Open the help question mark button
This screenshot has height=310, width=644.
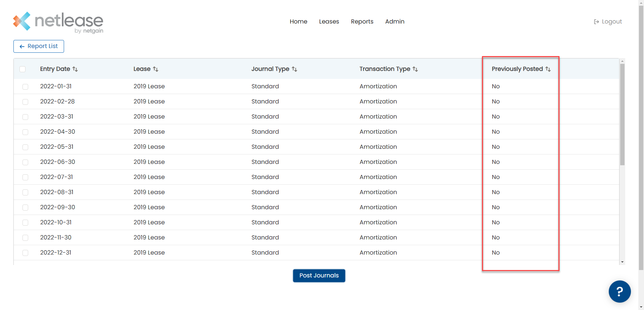(620, 291)
